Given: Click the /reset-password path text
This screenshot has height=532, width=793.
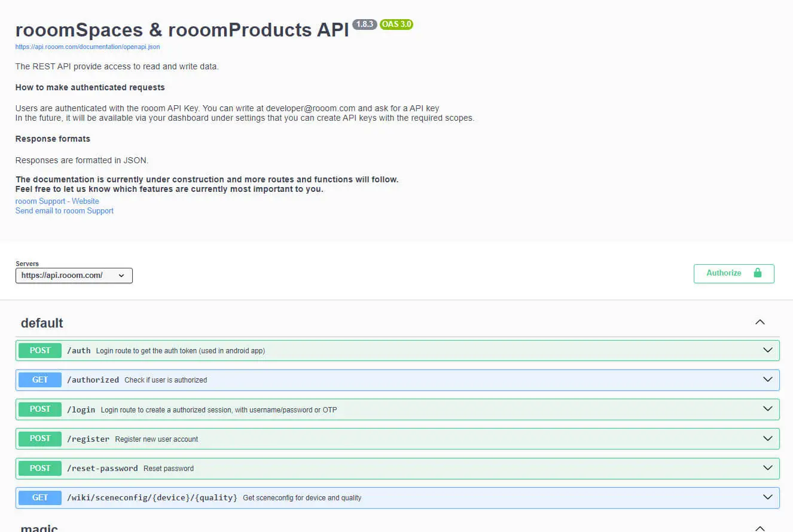Looking at the screenshot, I should 103,468.
